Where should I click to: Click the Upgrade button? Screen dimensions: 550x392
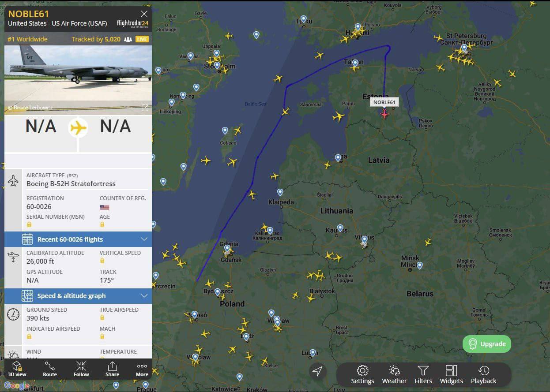point(487,343)
